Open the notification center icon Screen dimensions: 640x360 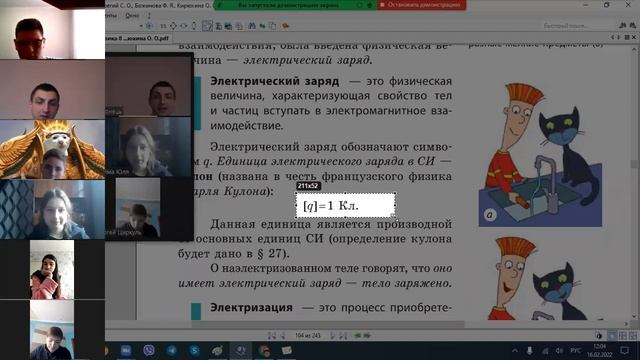[624, 351]
